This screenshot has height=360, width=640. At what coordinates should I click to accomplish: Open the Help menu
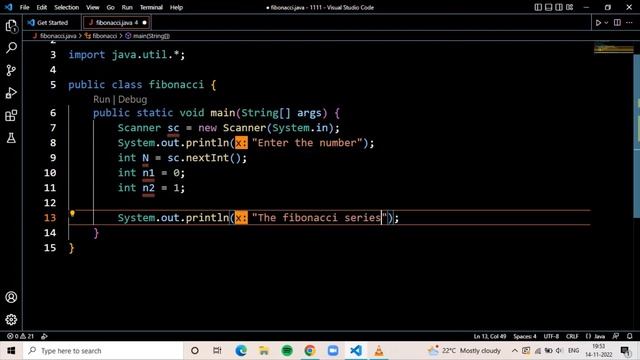176,7
